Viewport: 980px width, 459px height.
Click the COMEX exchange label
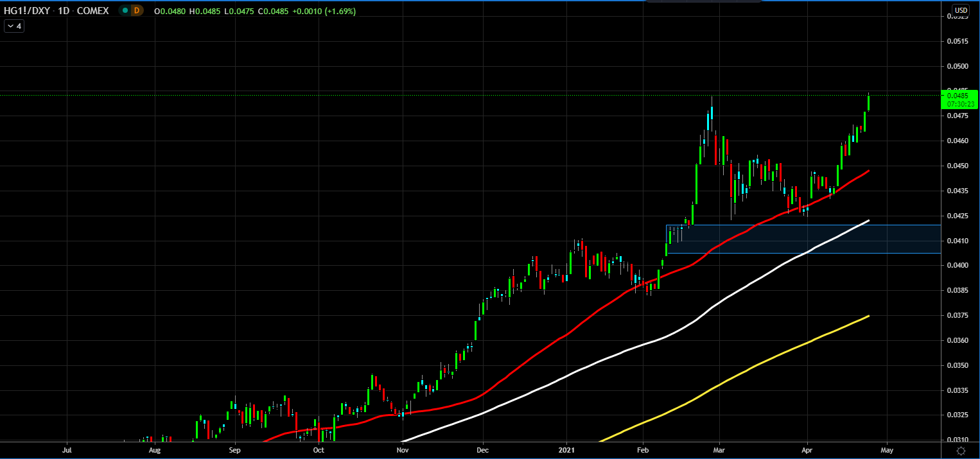click(93, 11)
